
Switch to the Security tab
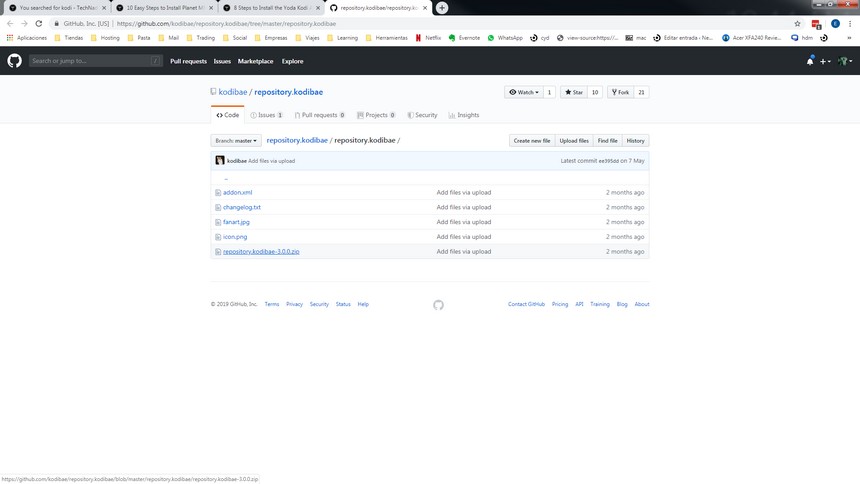tap(422, 115)
